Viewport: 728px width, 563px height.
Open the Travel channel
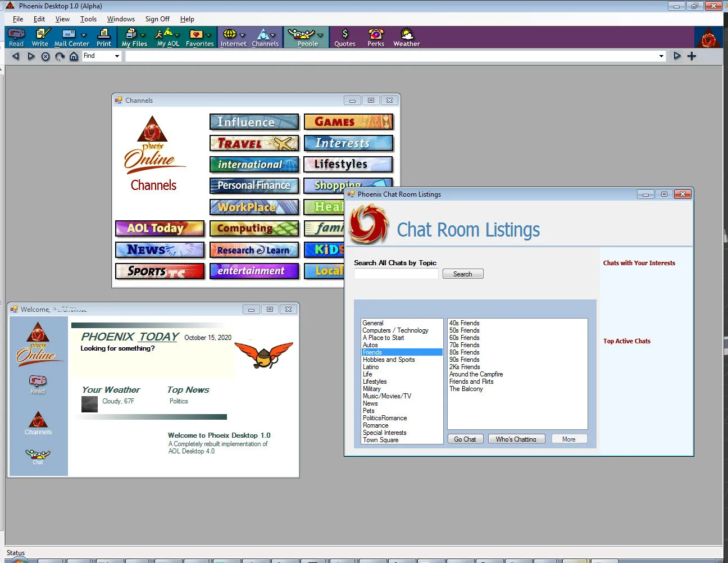tap(254, 143)
